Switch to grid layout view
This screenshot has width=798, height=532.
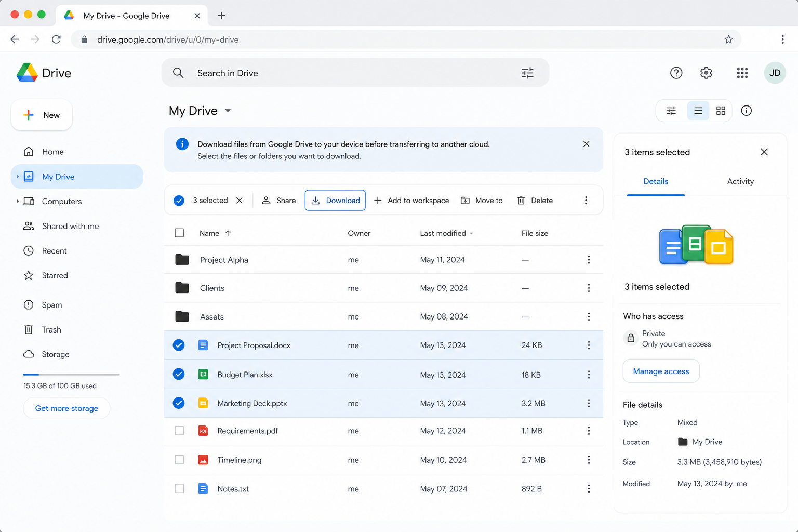(721, 111)
